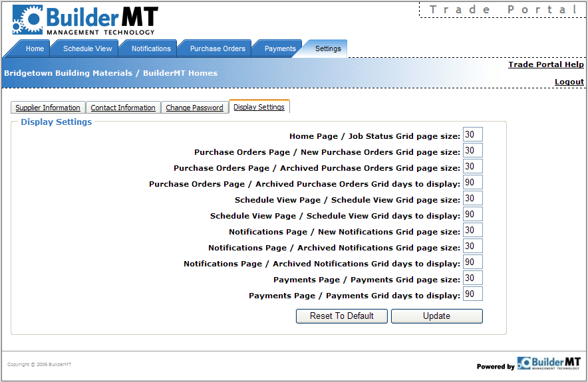Click Archived Notifications days to display field
Screen dimensions: 588x382
[x=472, y=262]
